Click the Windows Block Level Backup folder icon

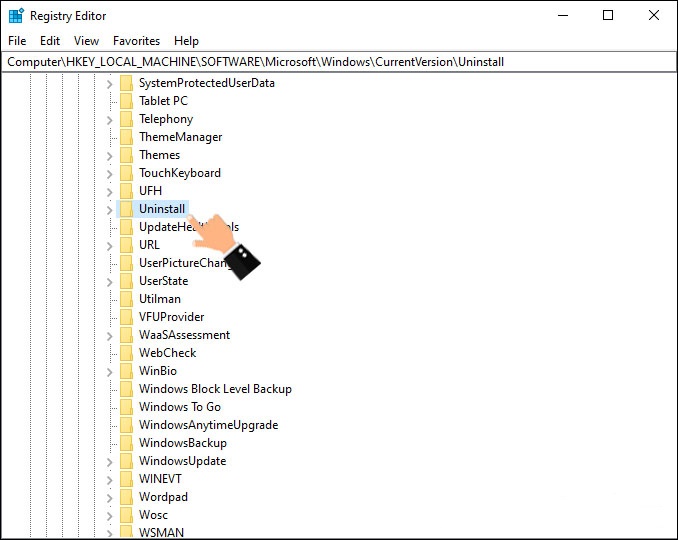coord(126,389)
